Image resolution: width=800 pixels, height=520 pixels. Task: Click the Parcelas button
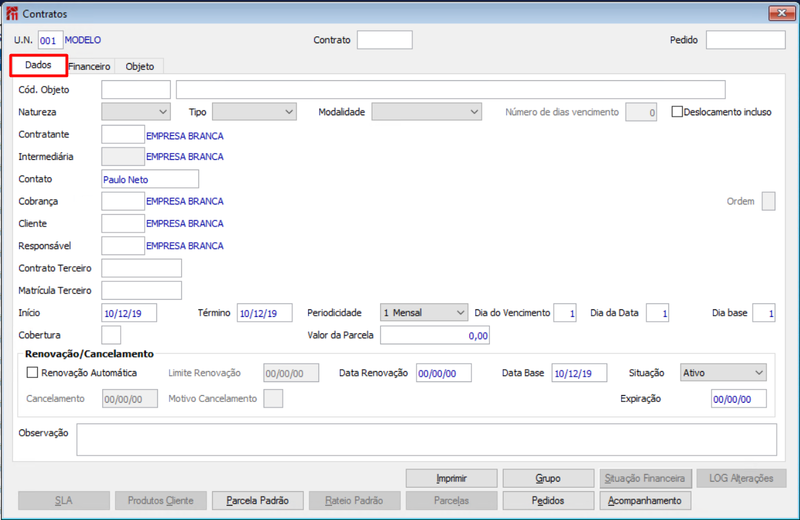[x=452, y=501]
